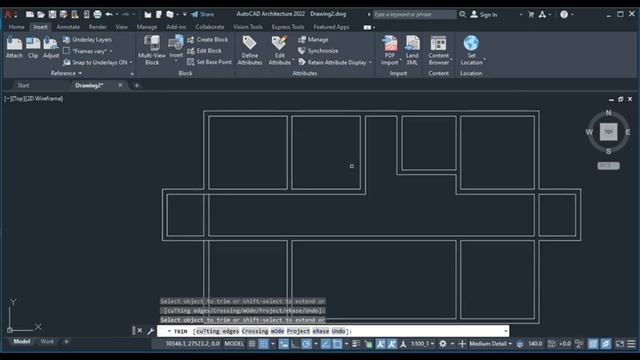Open the annotation scale 1:100 dropdown
This screenshot has height=360, width=640.
[422, 344]
